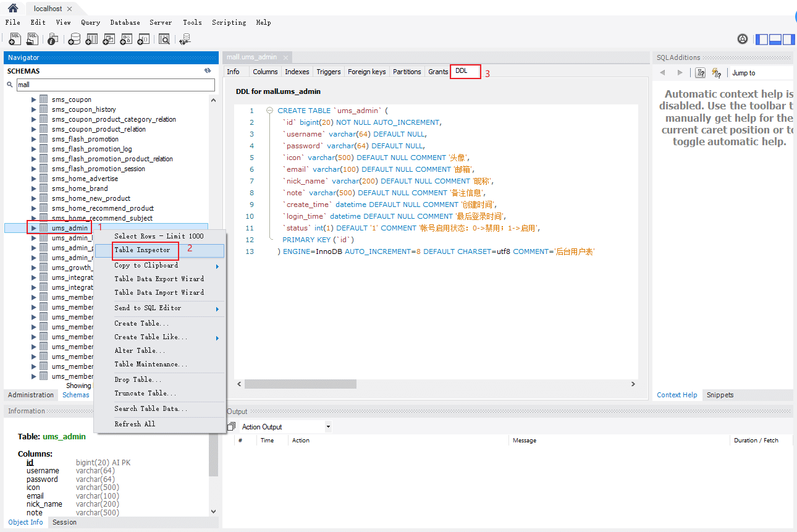Click the reconnect to DBMS icon
This screenshot has width=797, height=532.
point(184,39)
